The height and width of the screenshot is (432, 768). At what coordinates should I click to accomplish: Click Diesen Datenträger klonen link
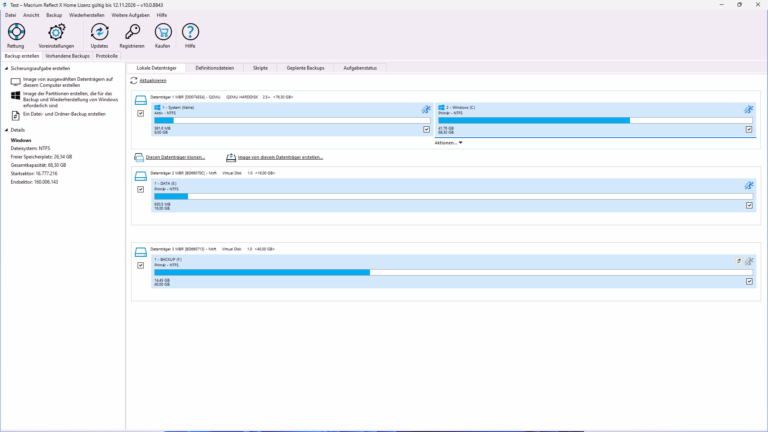[x=175, y=157]
